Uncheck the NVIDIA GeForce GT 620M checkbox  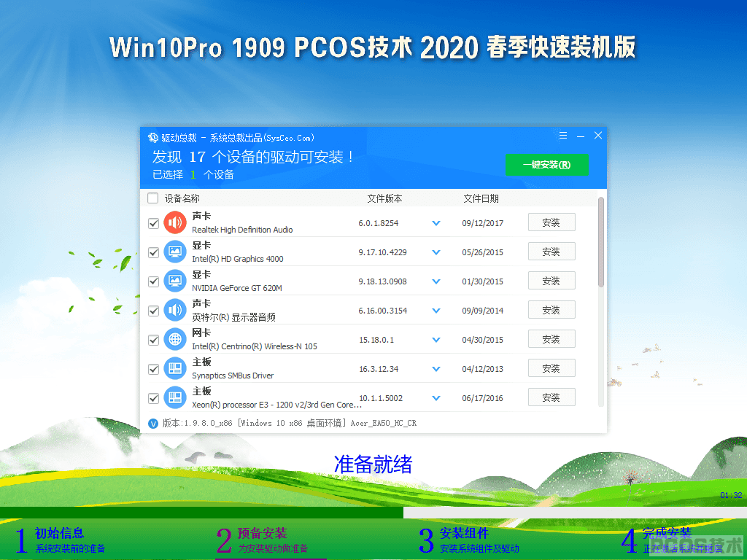coord(153,281)
